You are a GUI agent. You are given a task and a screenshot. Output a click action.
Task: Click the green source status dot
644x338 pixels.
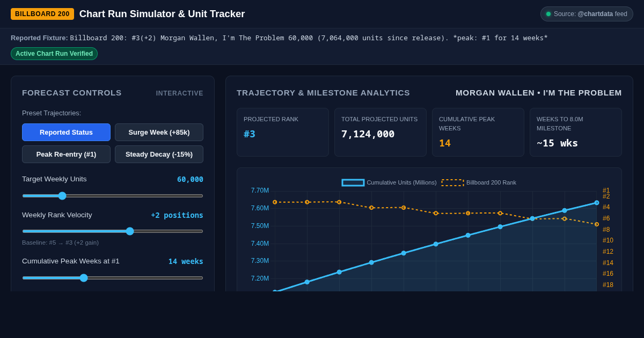tap(548, 14)
